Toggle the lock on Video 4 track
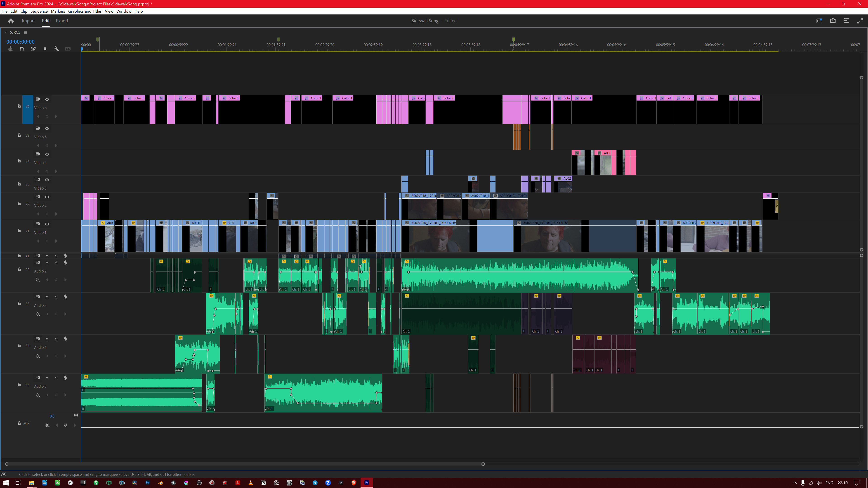 [19, 161]
